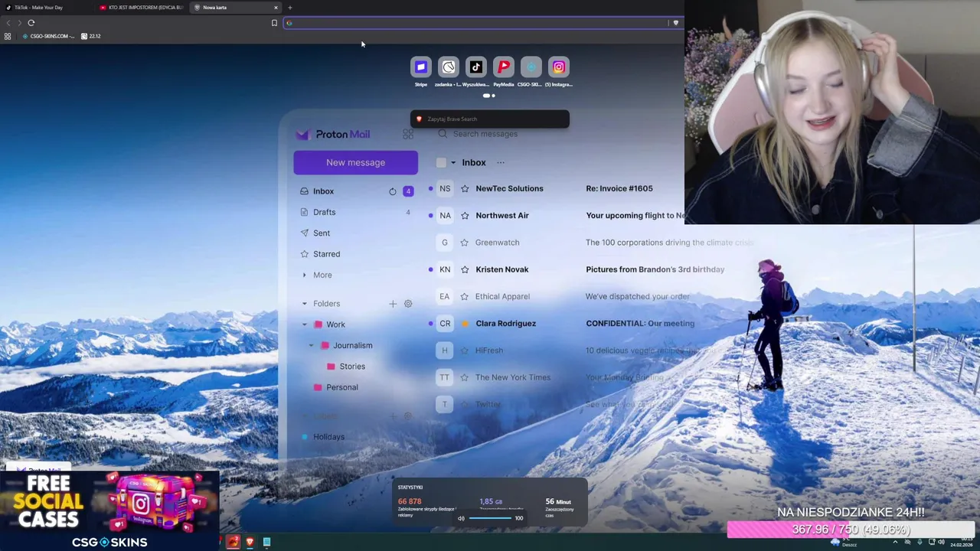
Task: Collapse the Journalism subfolder
Action: coord(312,345)
